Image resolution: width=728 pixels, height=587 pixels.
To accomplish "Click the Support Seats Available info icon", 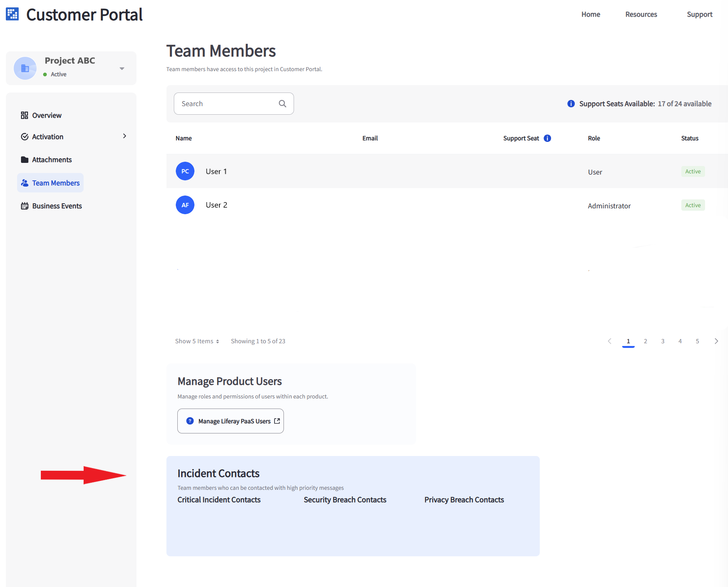I will (x=571, y=104).
